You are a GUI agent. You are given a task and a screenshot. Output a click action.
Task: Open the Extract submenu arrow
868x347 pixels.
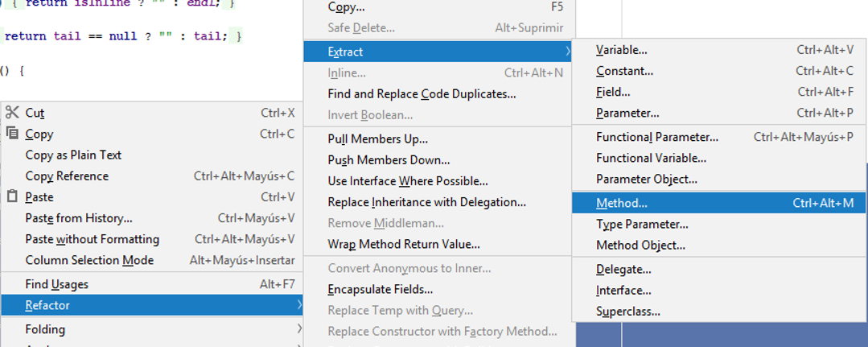pyautogui.click(x=568, y=52)
